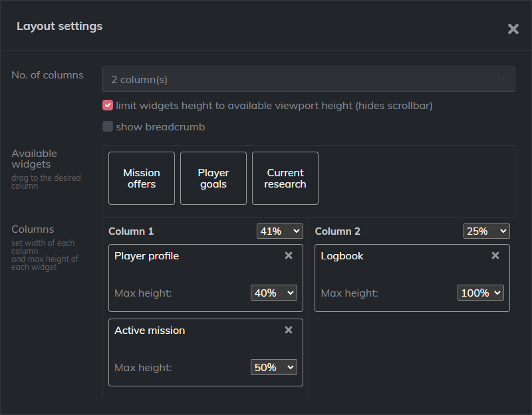Select the Mission offers widget
Image resolution: width=532 pixels, height=415 pixels.
pos(142,178)
